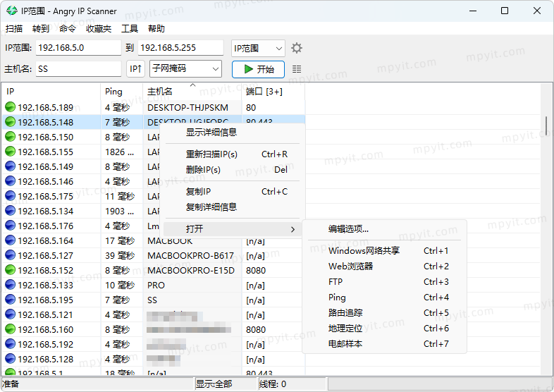Viewport: 554px width, 392px height.
Task: Click hostname DESKTOP-THJPSKM
Action: point(187,107)
